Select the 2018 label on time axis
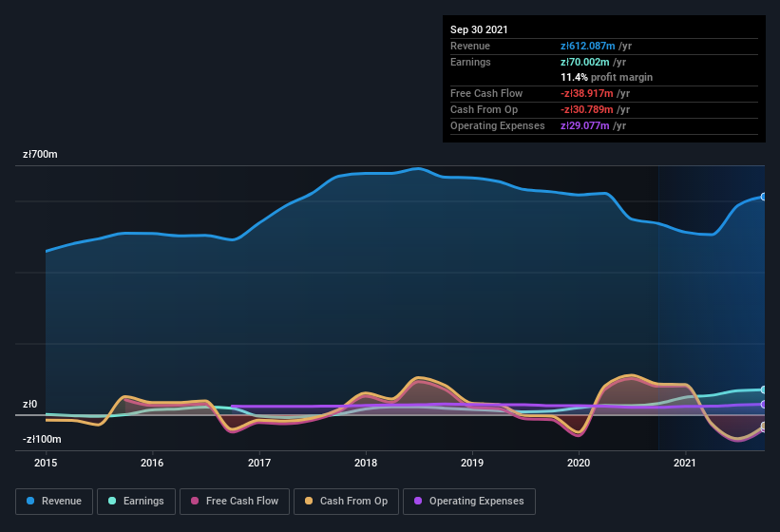The image size is (780, 532). 366,463
